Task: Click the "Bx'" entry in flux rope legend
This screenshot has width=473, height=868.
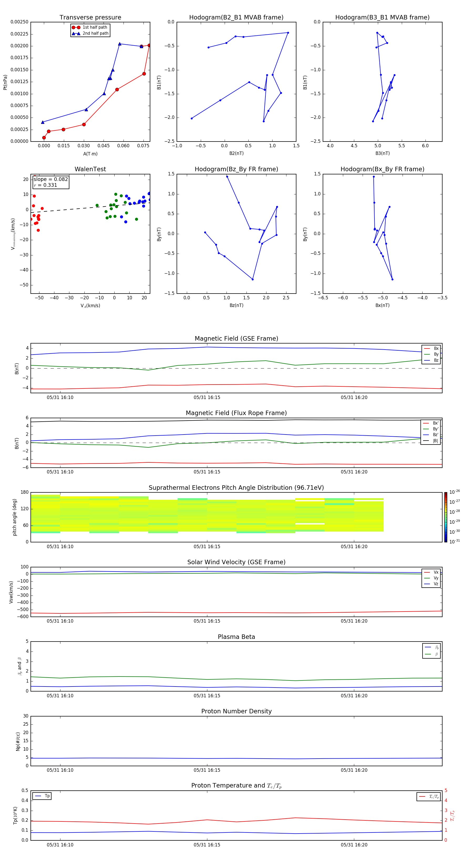Action: (x=431, y=423)
